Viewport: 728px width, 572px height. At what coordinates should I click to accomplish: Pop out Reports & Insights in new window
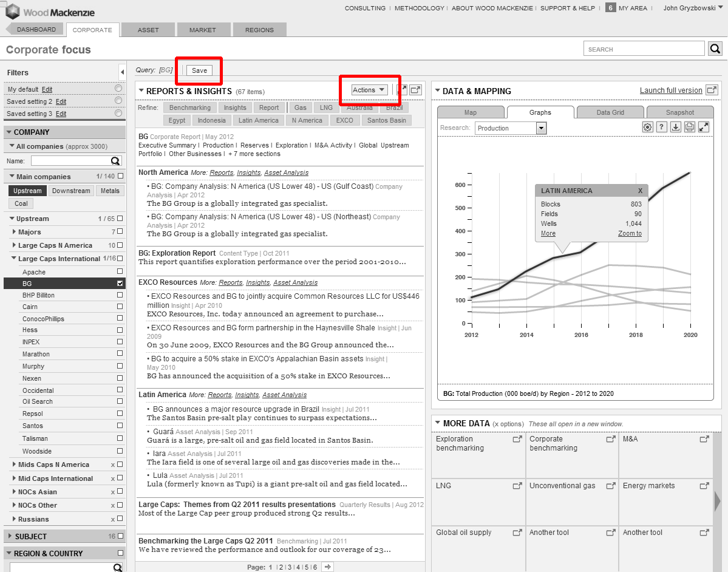pos(416,90)
